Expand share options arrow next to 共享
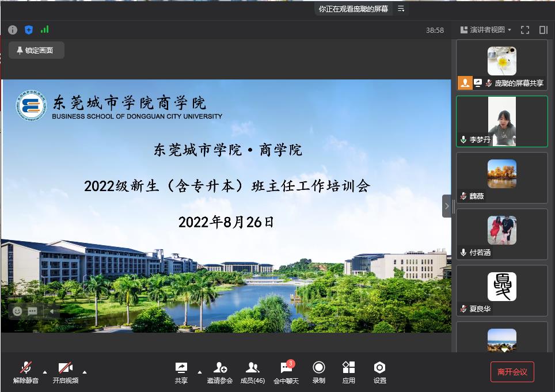This screenshot has height=392, width=555. 200,372
